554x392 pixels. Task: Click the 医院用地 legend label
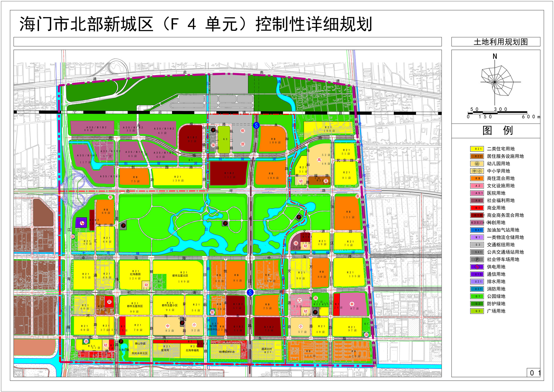[496, 193]
